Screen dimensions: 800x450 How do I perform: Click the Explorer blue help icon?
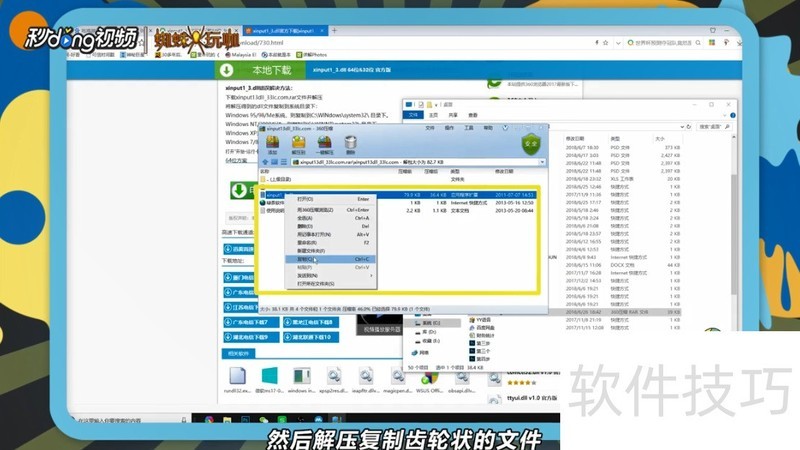point(733,115)
